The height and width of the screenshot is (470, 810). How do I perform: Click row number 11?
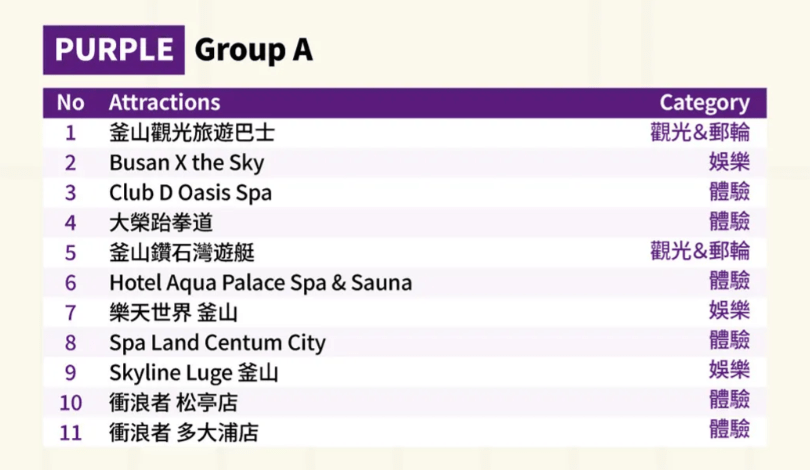70,432
